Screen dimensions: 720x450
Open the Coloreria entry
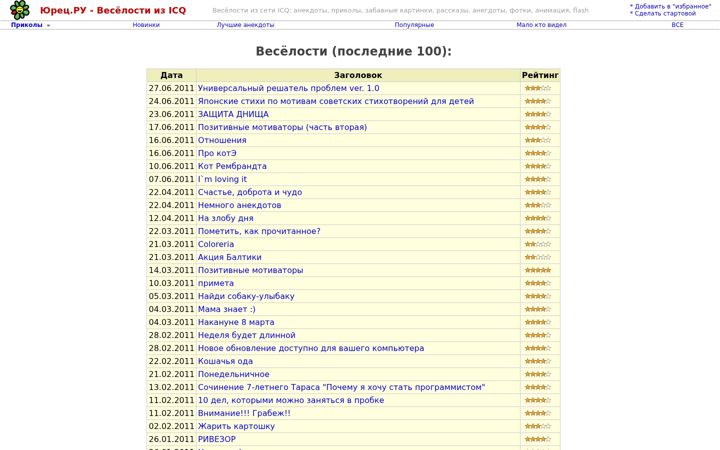[216, 244]
